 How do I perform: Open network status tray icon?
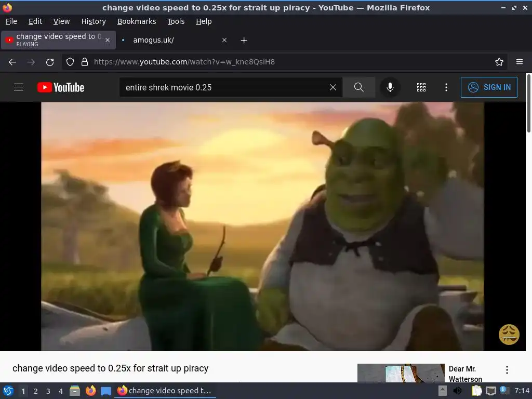[x=490, y=391]
